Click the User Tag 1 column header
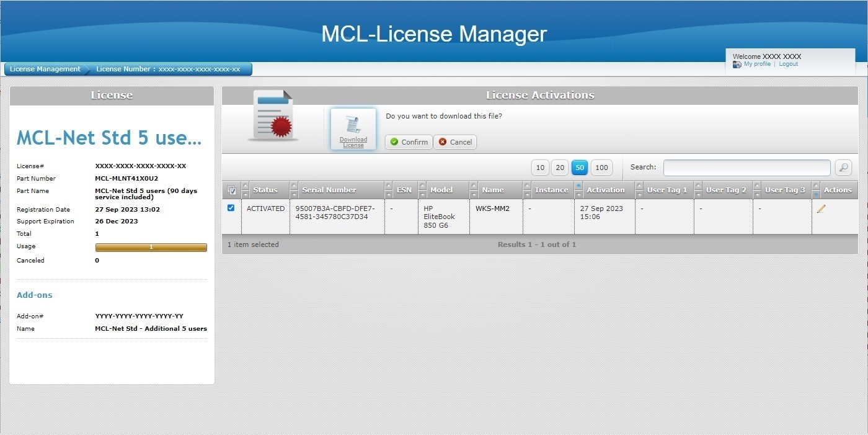The height and width of the screenshot is (435, 868). tap(667, 190)
